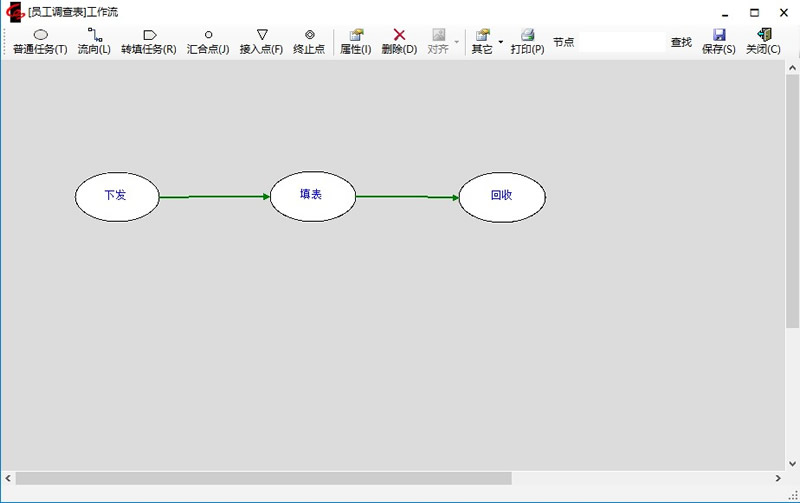Click the 查找 search button
Screen dimensions: 800x503
(x=681, y=42)
